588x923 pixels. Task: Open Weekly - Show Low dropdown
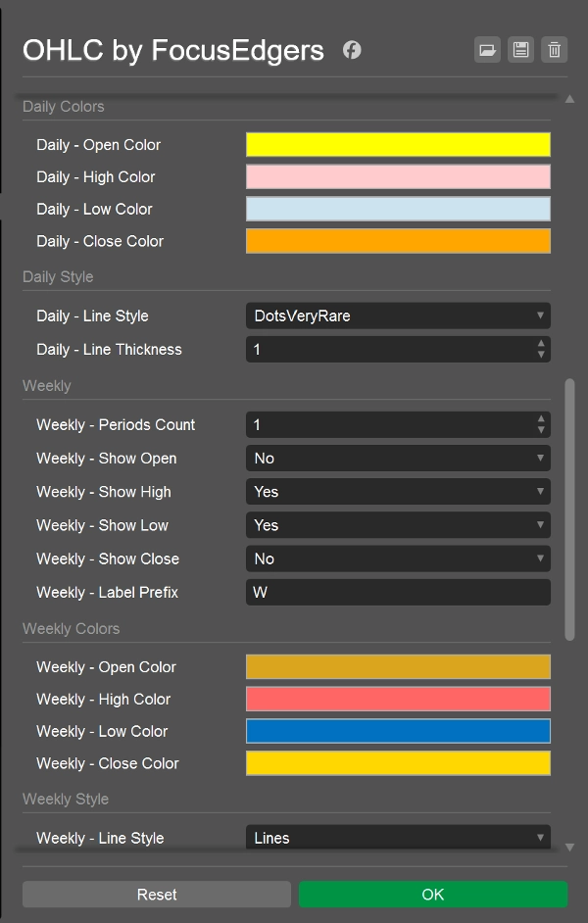[398, 525]
